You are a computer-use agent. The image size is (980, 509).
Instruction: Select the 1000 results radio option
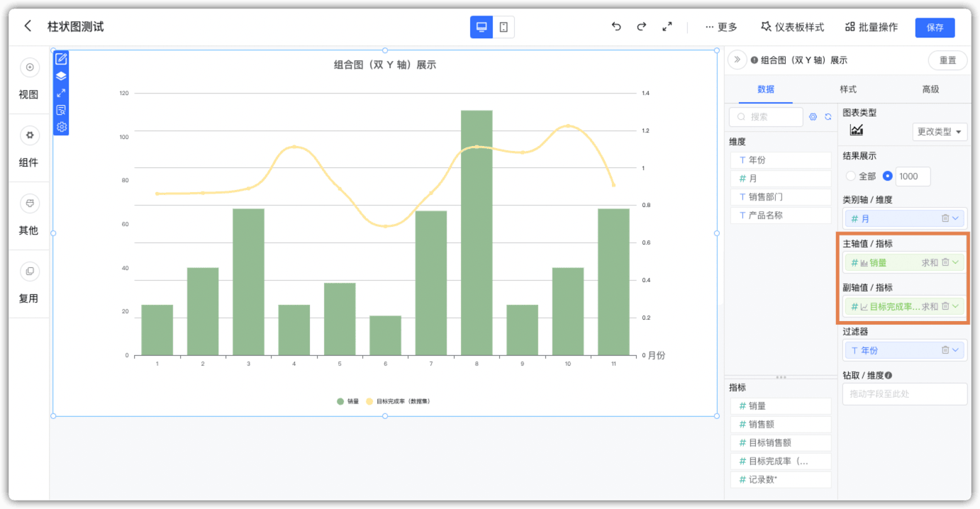[887, 176]
